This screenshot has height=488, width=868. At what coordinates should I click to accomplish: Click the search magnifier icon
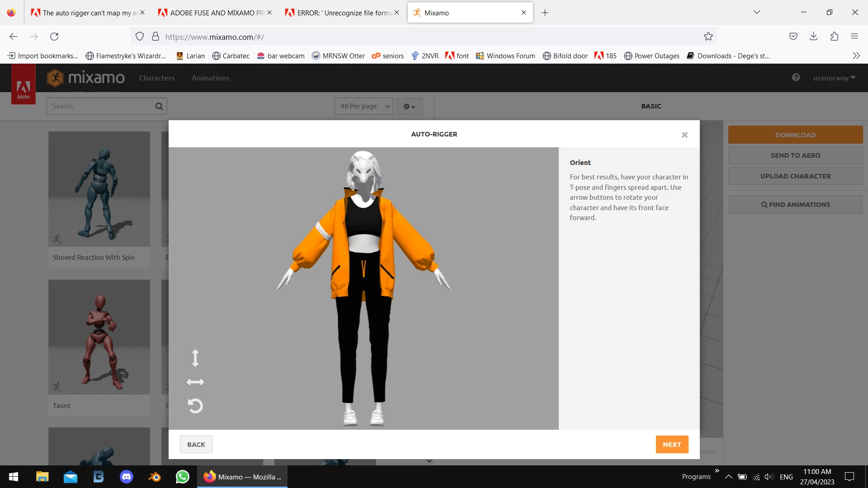[x=159, y=106]
